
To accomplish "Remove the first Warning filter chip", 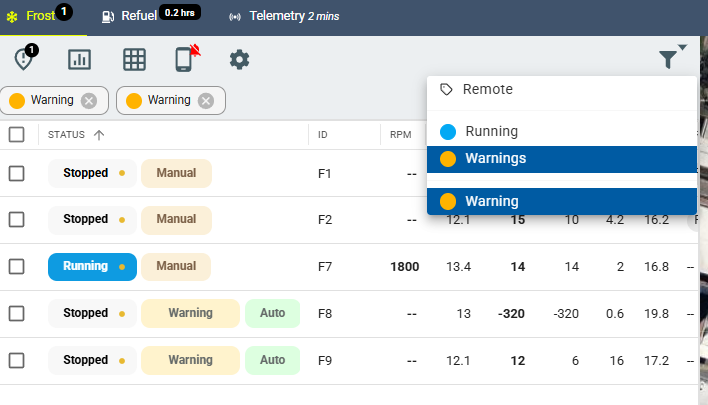I will [89, 100].
